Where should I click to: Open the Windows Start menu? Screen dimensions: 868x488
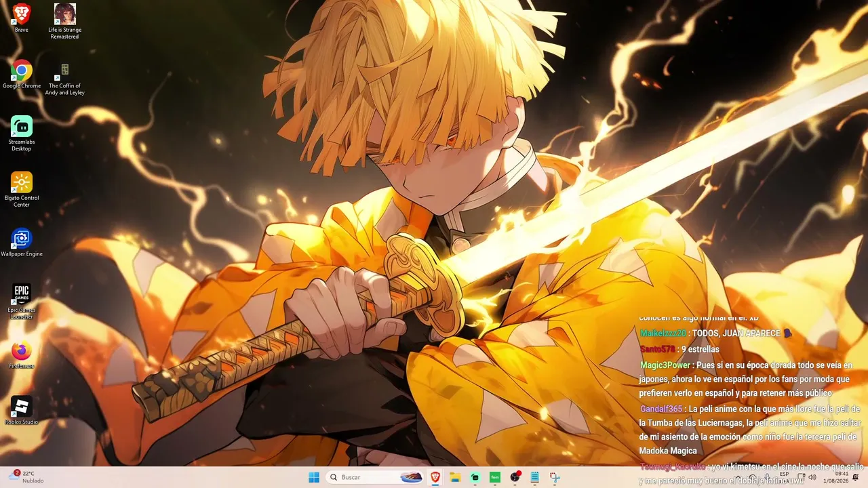[314, 477]
